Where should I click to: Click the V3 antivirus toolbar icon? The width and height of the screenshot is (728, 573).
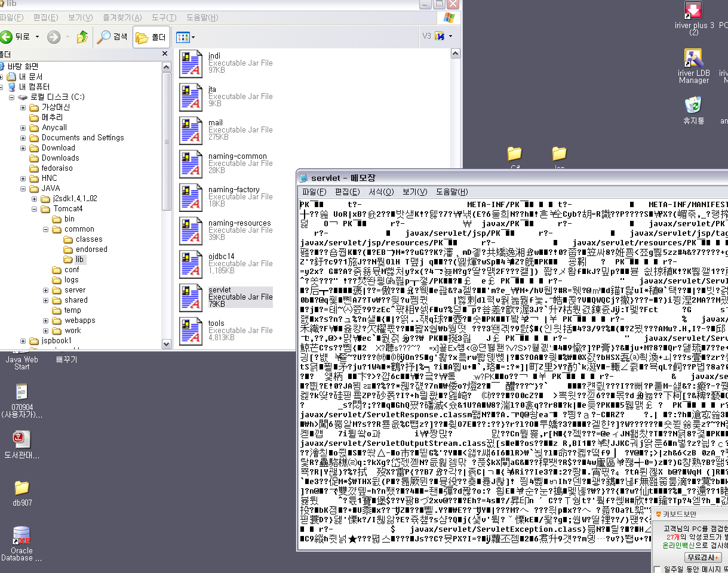click(440, 36)
